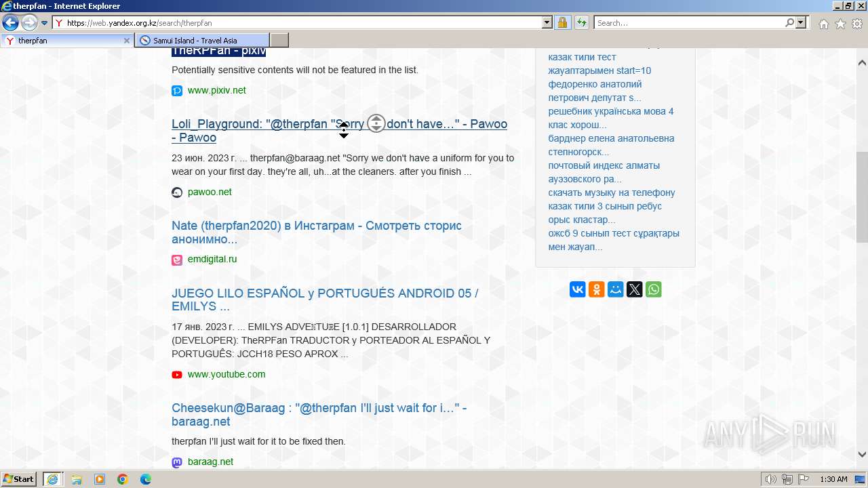Click the IE Back navigation button

click(x=10, y=22)
